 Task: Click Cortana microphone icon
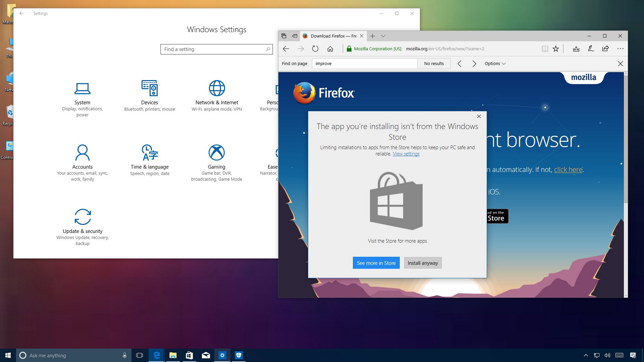point(125,355)
